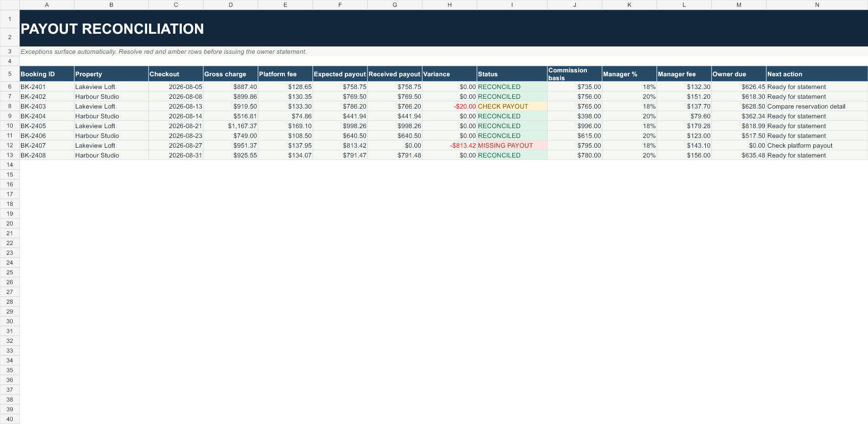Screen dimensions: 868x424
Task: Click the Gross charge header cell
Action: 231,74
